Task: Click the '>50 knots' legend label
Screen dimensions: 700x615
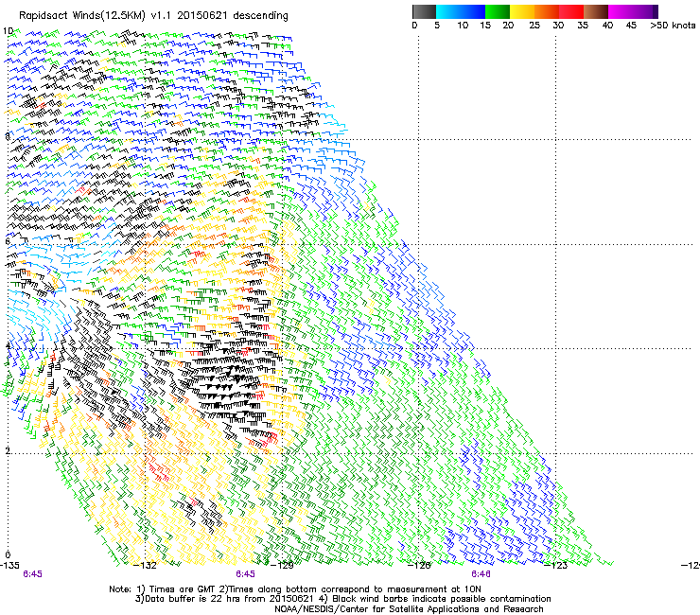Action: click(x=673, y=26)
